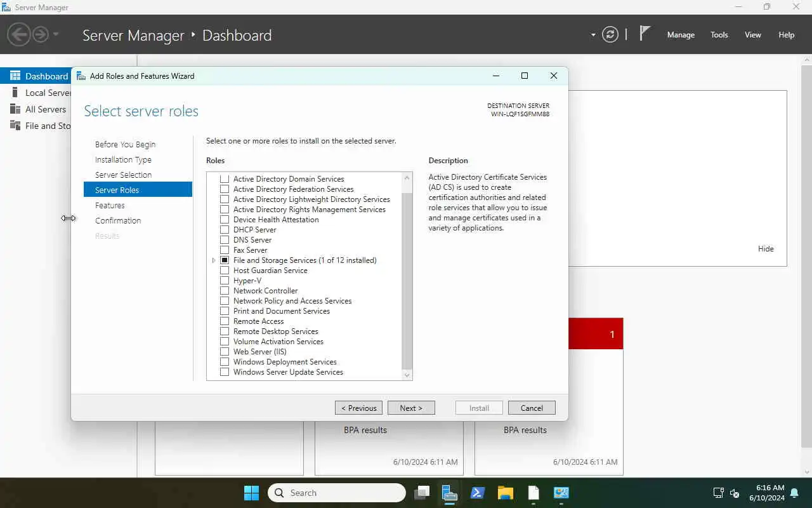Check Network Policy and Access Services
The image size is (812, 508).
(x=225, y=301)
